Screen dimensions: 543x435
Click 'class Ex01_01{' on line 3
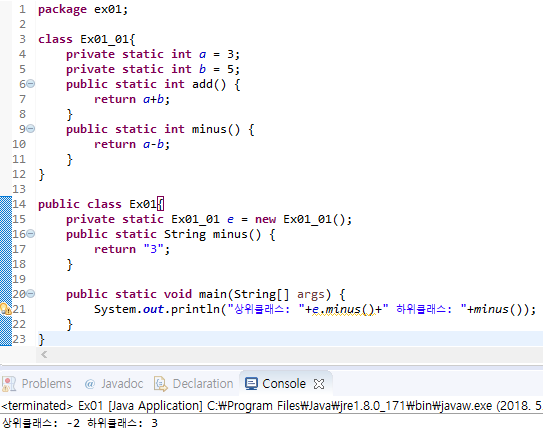(x=87, y=39)
